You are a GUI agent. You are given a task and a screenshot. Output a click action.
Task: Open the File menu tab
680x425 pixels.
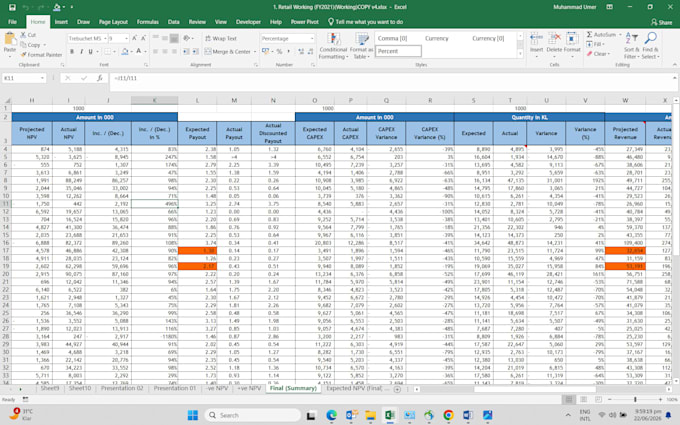[x=13, y=22]
